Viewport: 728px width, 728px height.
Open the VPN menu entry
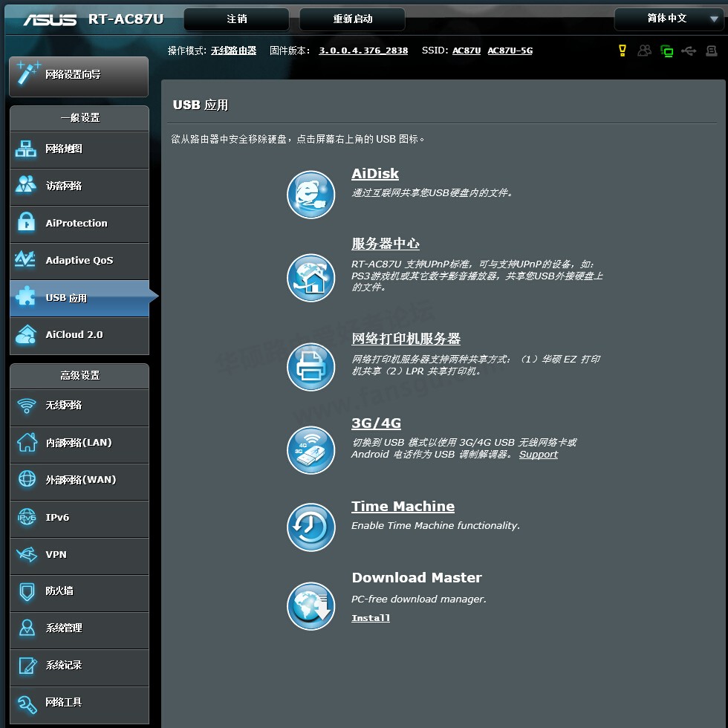(x=79, y=556)
